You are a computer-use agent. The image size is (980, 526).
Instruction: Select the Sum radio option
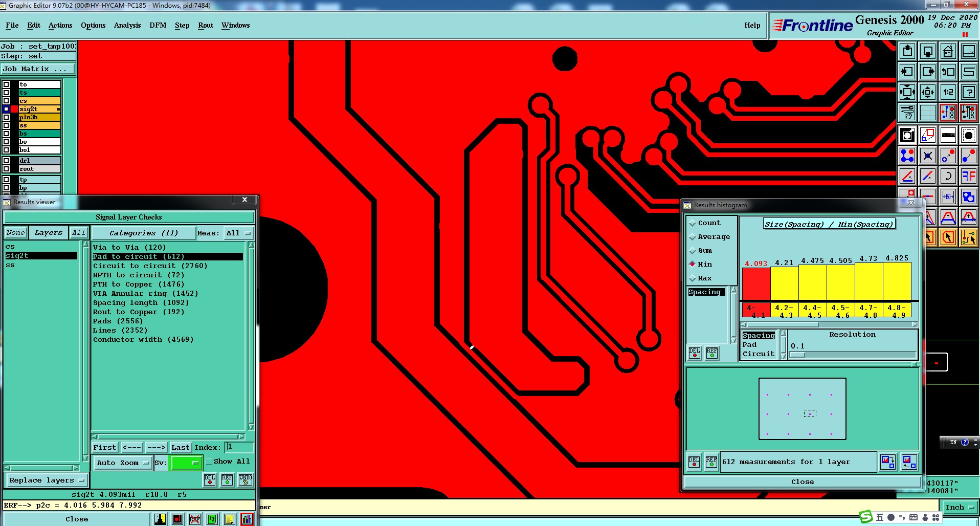pos(701,251)
